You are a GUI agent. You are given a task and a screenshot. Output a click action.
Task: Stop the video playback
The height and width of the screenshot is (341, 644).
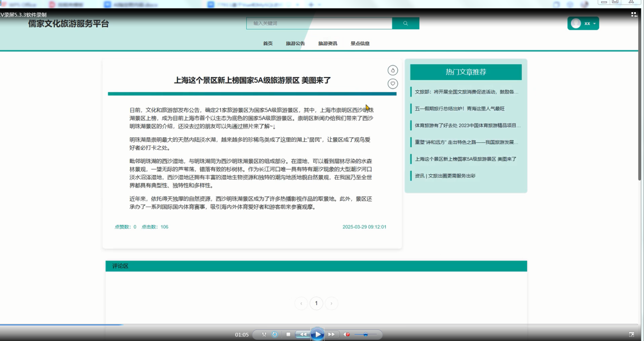tap(288, 335)
